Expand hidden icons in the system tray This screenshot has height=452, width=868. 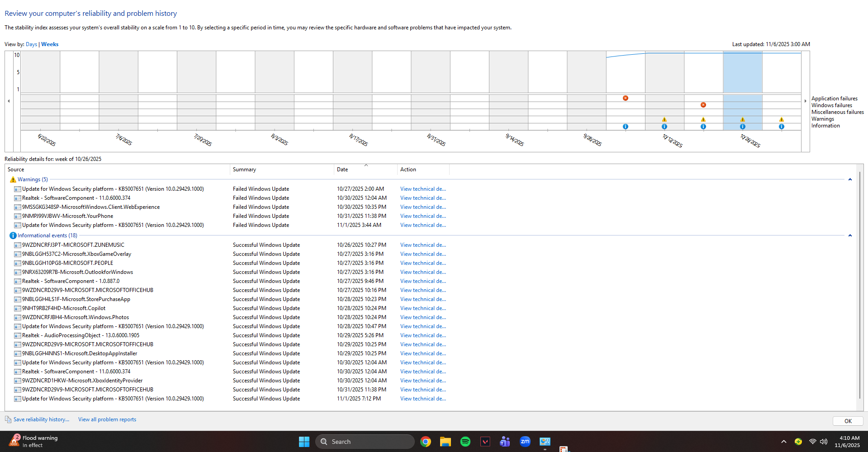click(783, 442)
